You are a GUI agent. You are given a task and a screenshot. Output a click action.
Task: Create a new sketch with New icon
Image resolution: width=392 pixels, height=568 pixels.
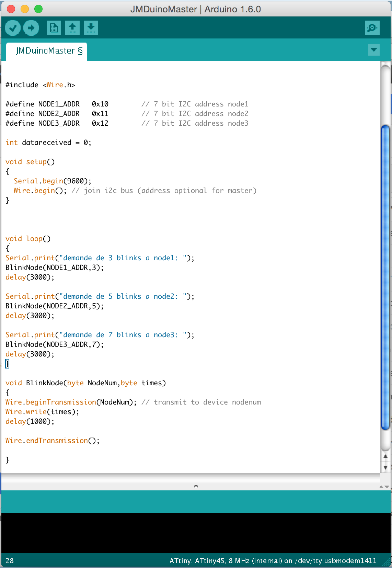pyautogui.click(x=54, y=28)
